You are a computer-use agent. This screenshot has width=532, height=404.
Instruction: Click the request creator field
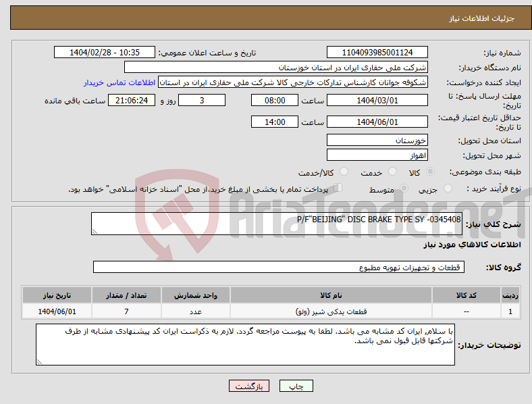293,82
